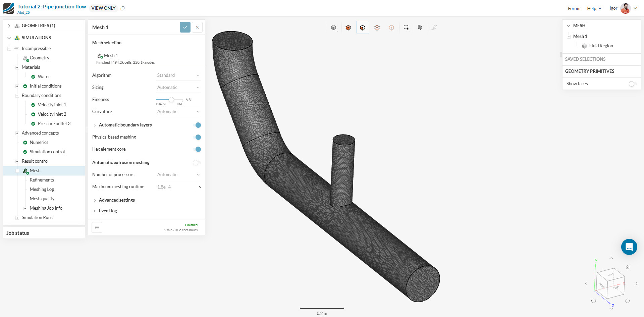Click the Geometry tree item icon

26,58
